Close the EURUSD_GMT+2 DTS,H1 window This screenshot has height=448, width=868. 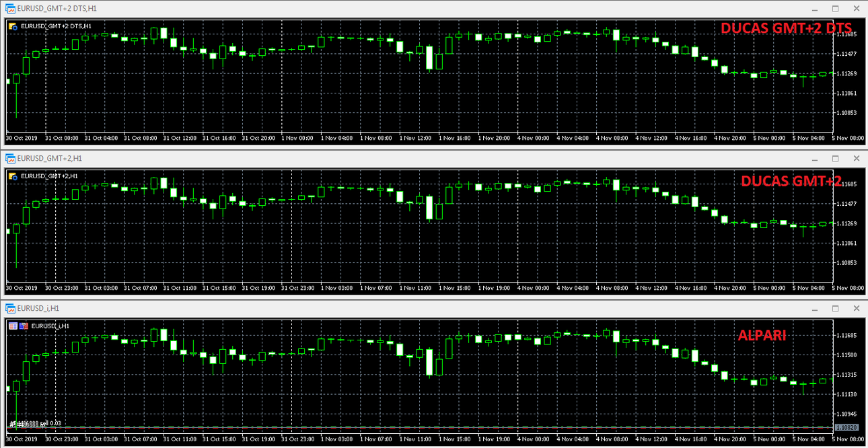[x=856, y=9]
